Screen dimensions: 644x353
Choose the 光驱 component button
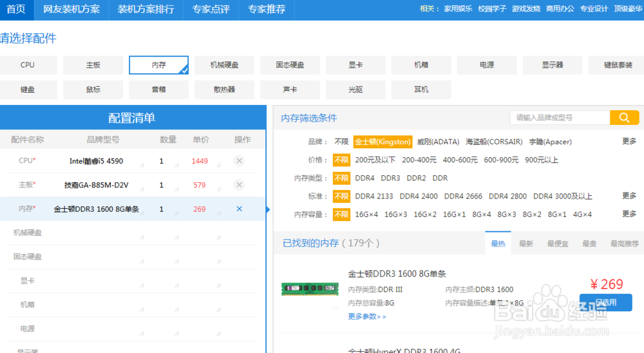point(355,90)
